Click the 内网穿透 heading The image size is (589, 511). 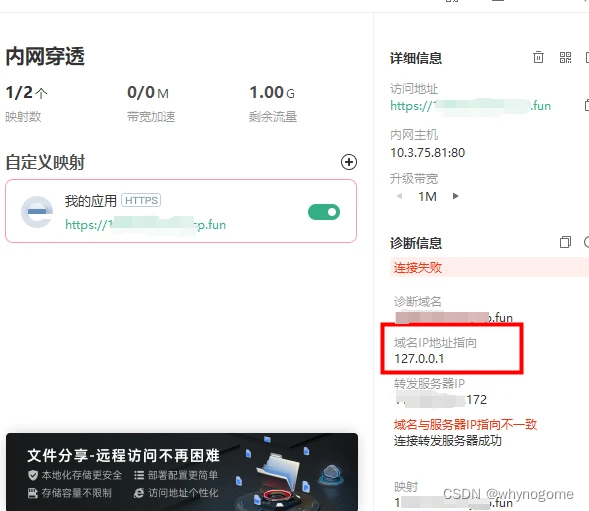point(45,57)
